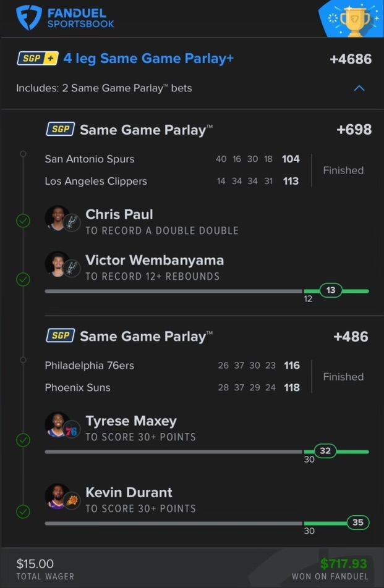Click green checkmark for Chris Paul leg
Image resolution: width=384 pixels, height=588 pixels.
pos(23,220)
